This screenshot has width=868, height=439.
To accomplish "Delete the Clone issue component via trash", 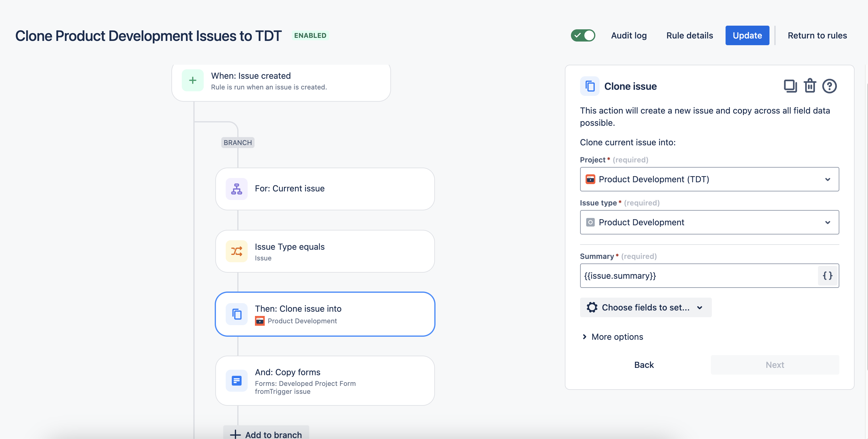I will click(x=810, y=86).
